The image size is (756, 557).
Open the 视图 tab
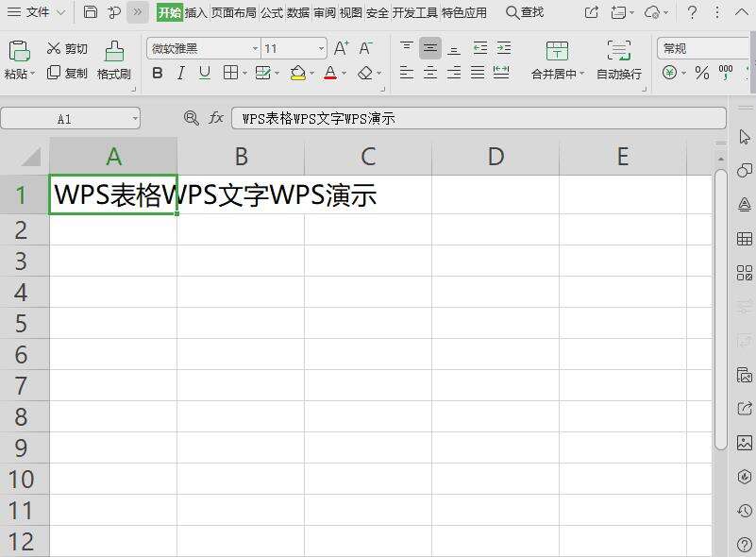pos(350,12)
